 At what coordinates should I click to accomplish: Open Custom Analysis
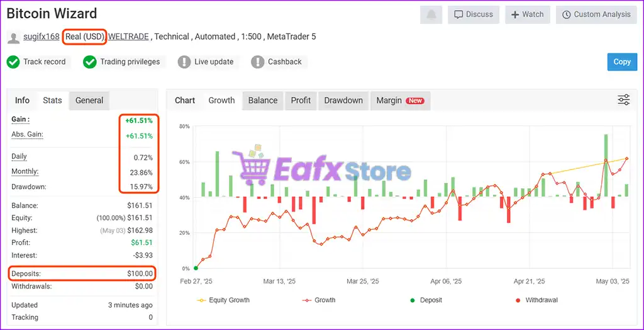tap(596, 15)
